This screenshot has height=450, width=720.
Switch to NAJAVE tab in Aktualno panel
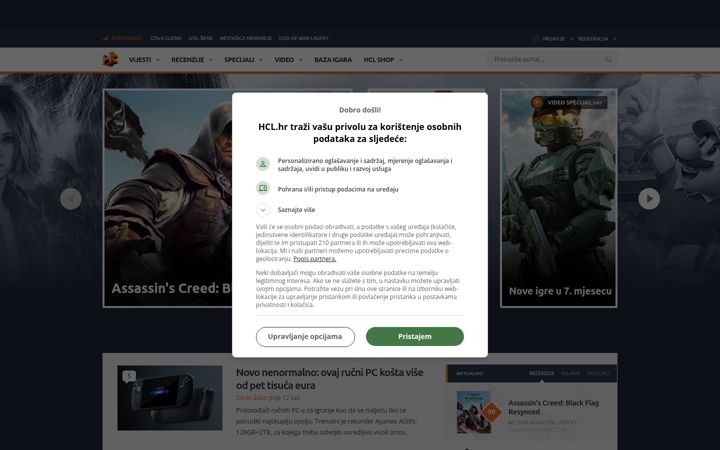point(570,373)
